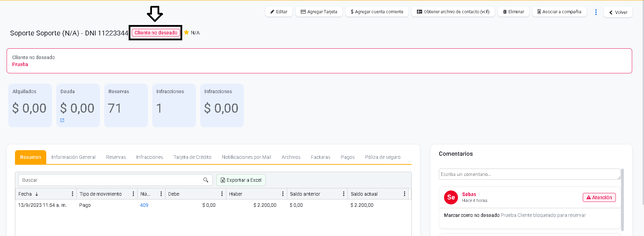644x236 pixels.
Task: Click the Editar button
Action: click(279, 12)
